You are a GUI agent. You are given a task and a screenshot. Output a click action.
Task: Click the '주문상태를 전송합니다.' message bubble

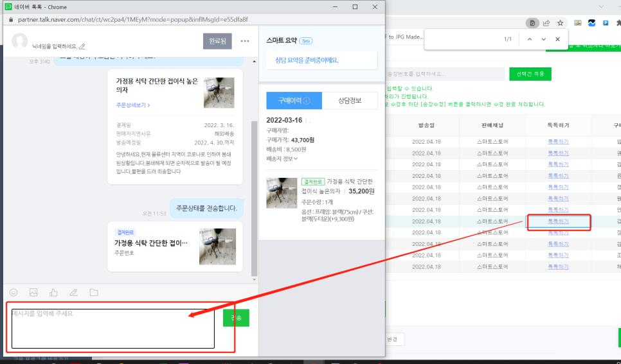click(x=207, y=208)
